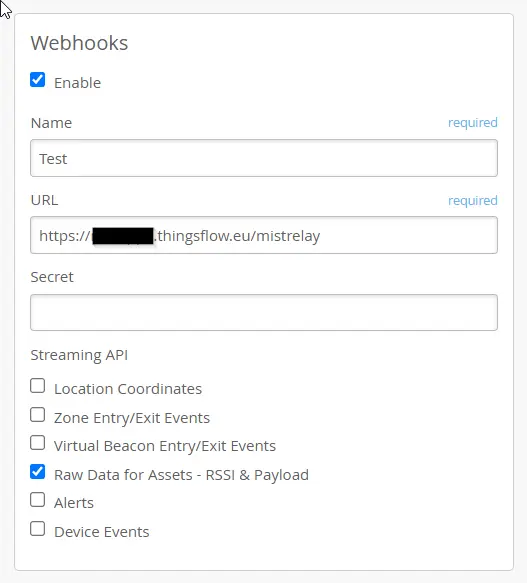Click the required tag beside URL

[x=473, y=200]
